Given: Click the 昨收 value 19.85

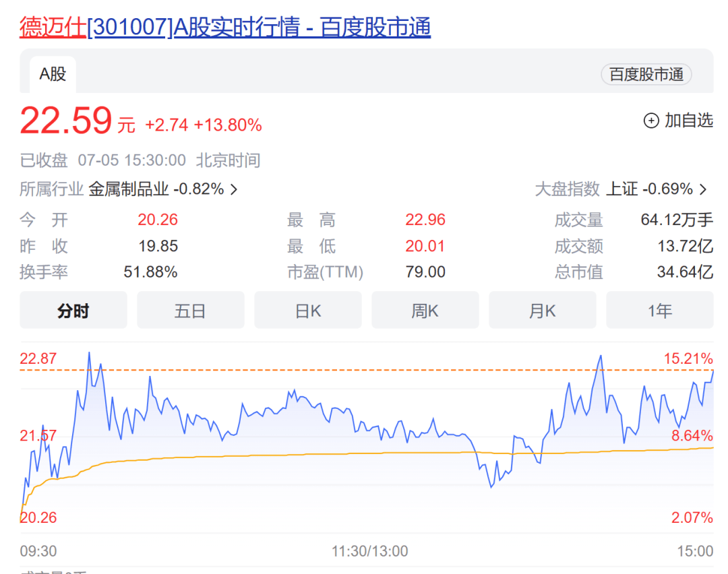Looking at the screenshot, I should [158, 246].
